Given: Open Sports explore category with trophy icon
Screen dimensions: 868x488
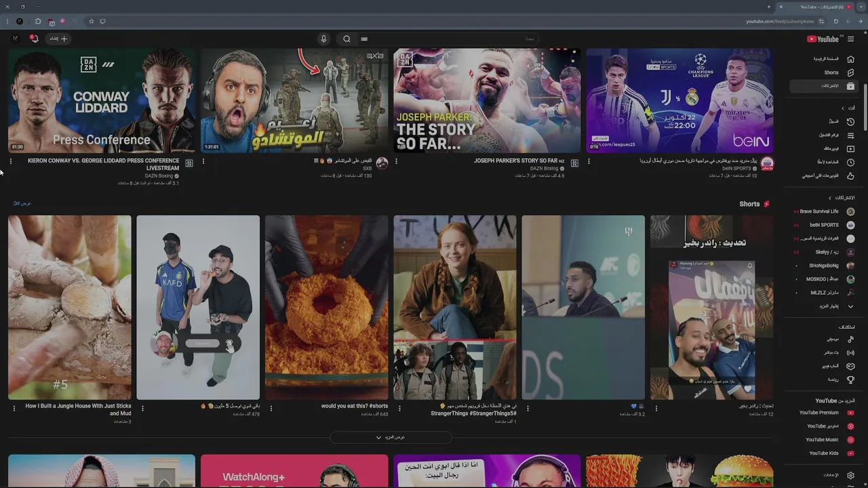Looking at the screenshot, I should pyautogui.click(x=823, y=380).
